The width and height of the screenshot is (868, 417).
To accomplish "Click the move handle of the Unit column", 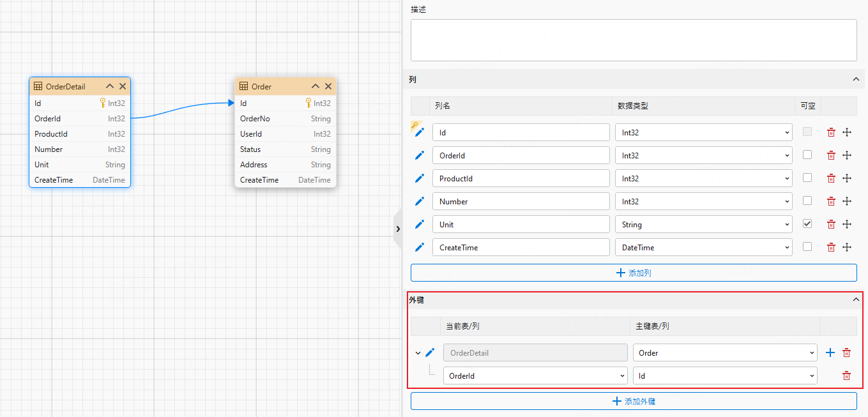I will point(847,224).
